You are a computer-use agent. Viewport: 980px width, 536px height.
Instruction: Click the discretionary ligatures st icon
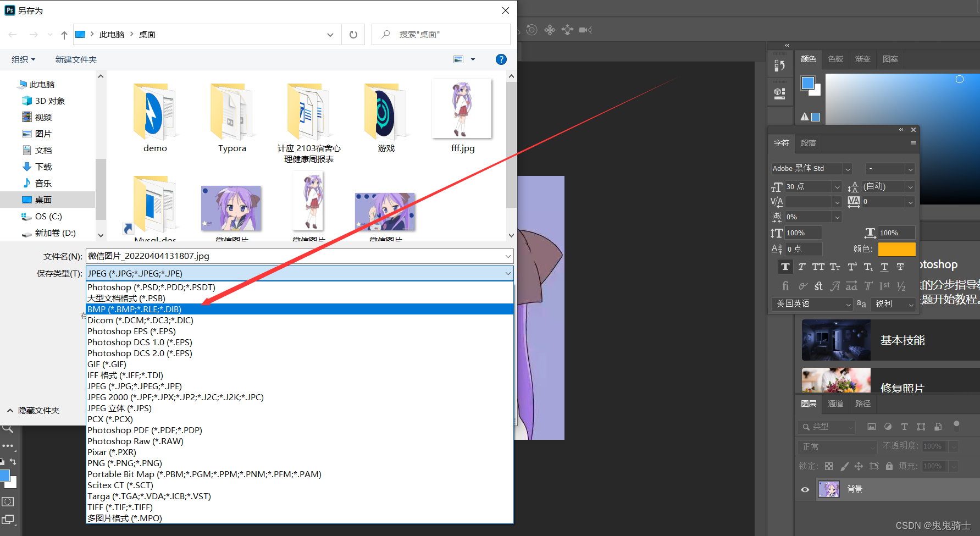(x=818, y=286)
